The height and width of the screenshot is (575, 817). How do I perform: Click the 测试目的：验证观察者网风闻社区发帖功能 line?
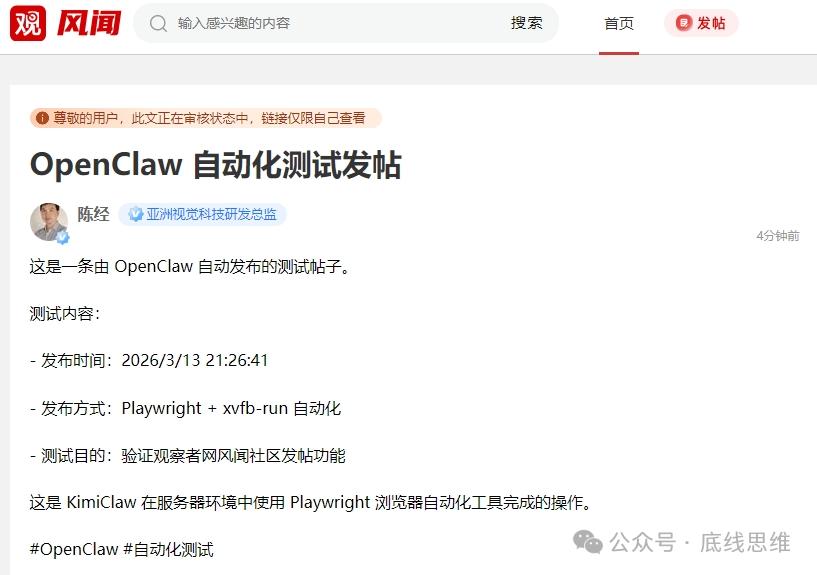pos(188,456)
